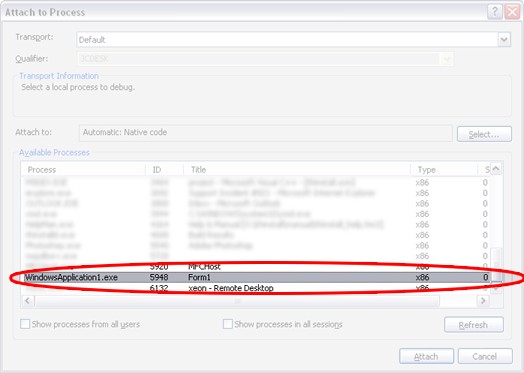Viewport: 524px width, 373px height.
Task: Click the Select... button
Action: (484, 134)
